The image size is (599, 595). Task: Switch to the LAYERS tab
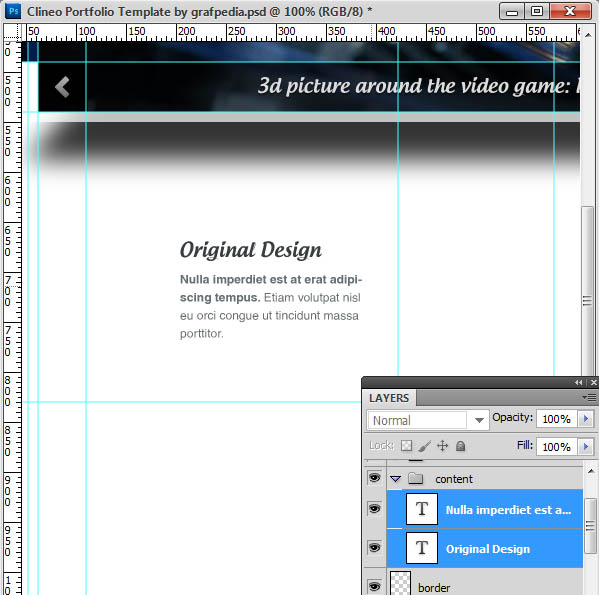pyautogui.click(x=389, y=398)
